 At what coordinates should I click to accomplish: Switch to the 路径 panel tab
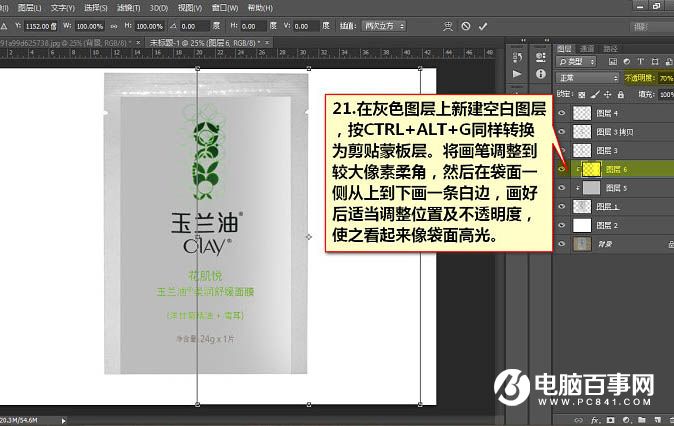[x=610, y=49]
